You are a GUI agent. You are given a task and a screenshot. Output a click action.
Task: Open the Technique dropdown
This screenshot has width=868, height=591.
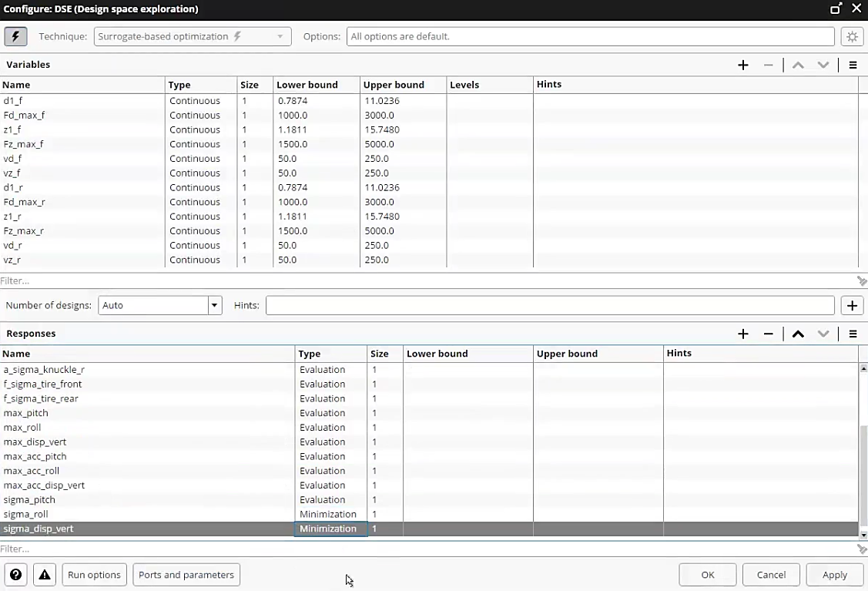pos(192,36)
